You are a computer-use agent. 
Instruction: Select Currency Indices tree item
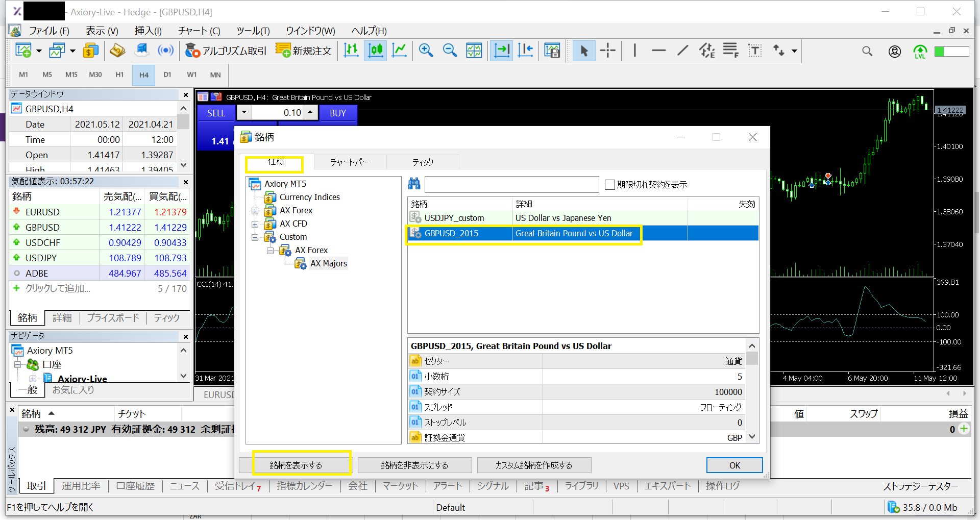[309, 197]
